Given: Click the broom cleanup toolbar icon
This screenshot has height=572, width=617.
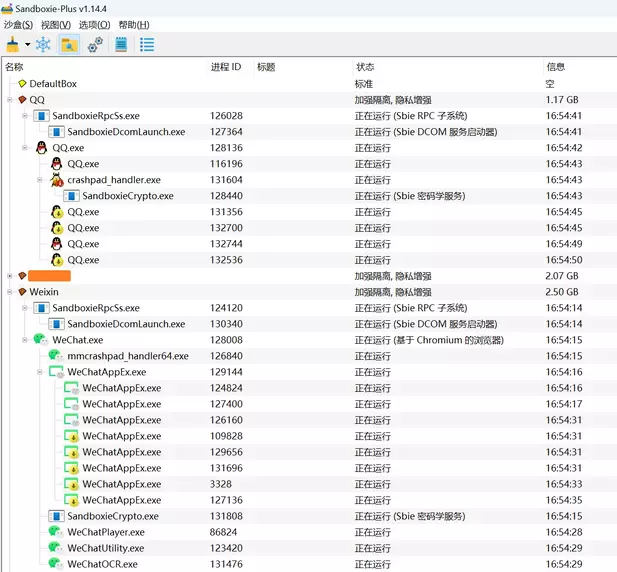Looking at the screenshot, I should click(13, 44).
